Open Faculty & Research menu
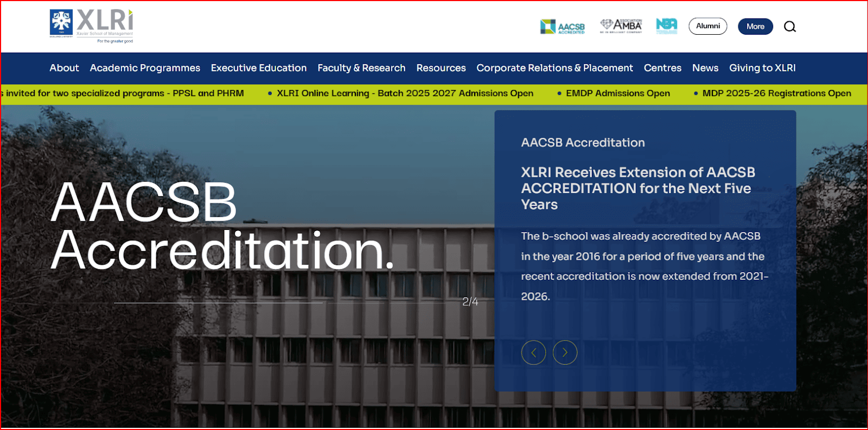The image size is (868, 430). coord(361,68)
